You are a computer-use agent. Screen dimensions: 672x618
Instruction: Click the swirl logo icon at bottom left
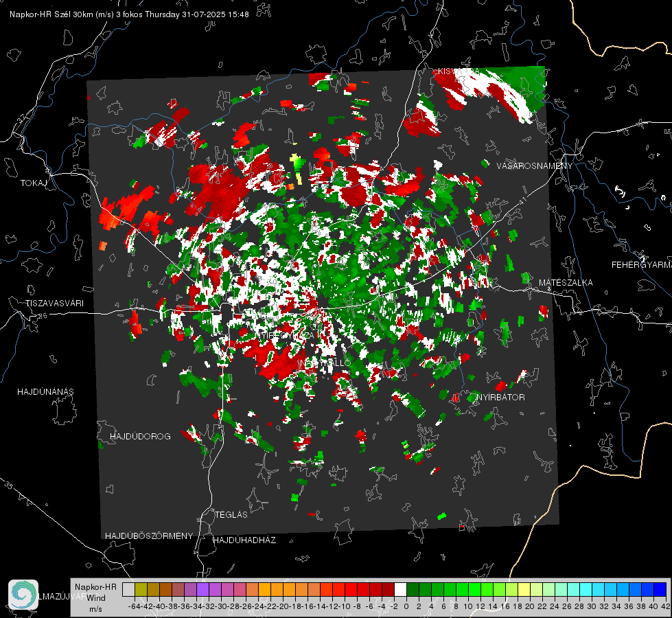pos(23,594)
